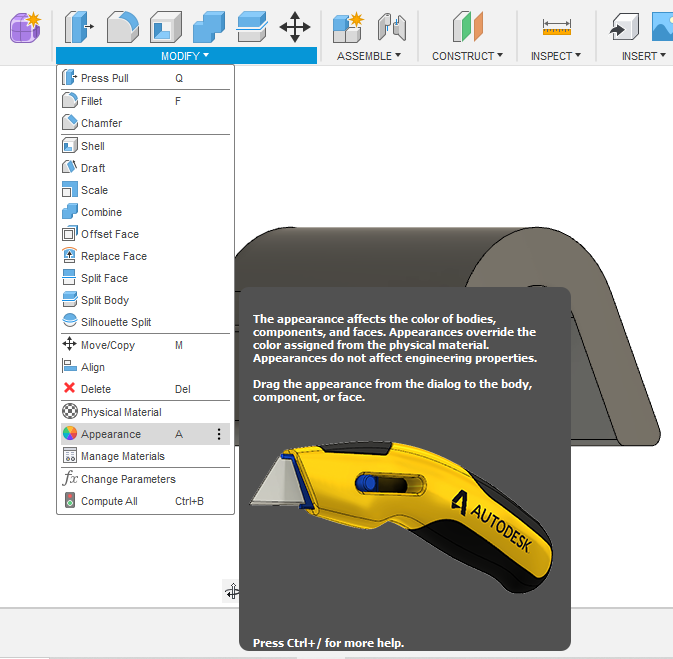Screen dimensions: 673x659
Task: Open the MODIFY dropdown header
Action: (186, 56)
